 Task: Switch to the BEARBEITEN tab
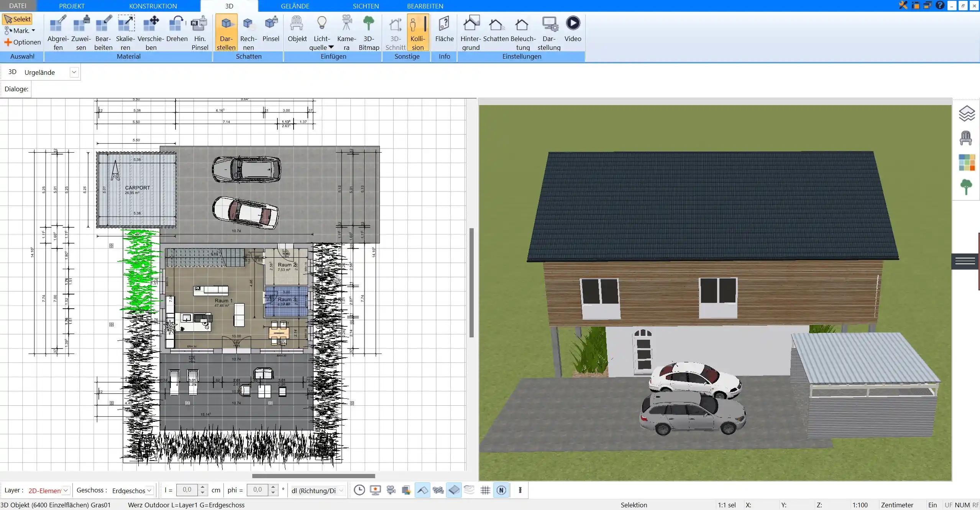(425, 6)
